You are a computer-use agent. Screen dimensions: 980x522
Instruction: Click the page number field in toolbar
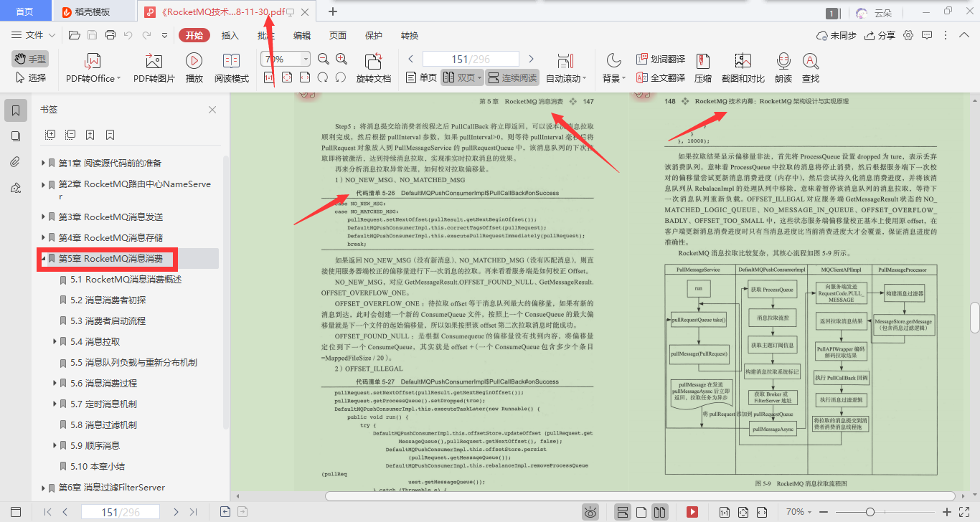(x=471, y=59)
